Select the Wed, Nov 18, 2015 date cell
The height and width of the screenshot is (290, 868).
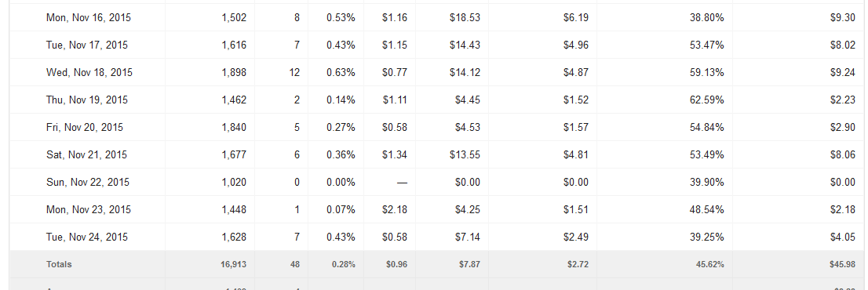pos(89,72)
